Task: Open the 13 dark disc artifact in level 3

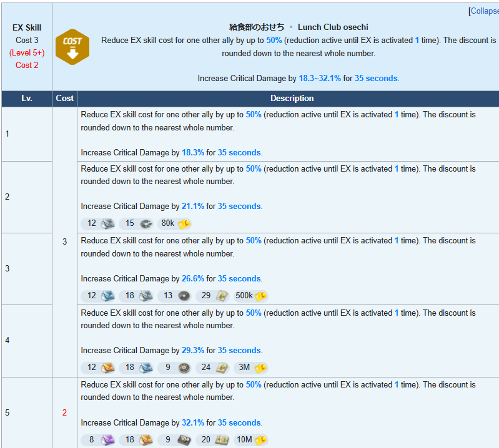Action: (x=174, y=296)
